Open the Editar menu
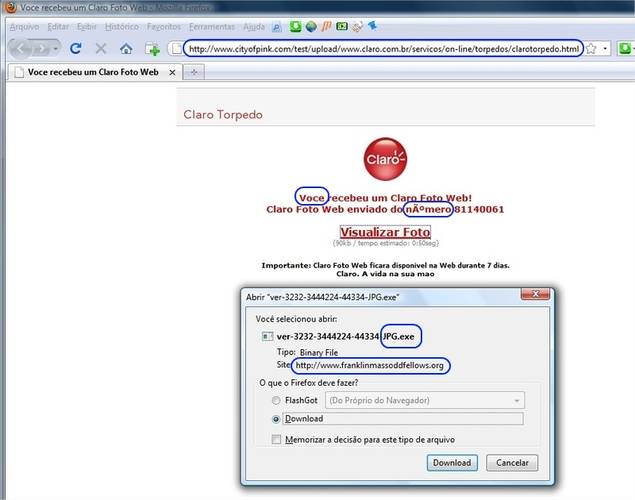The image size is (635, 500). pos(58,27)
